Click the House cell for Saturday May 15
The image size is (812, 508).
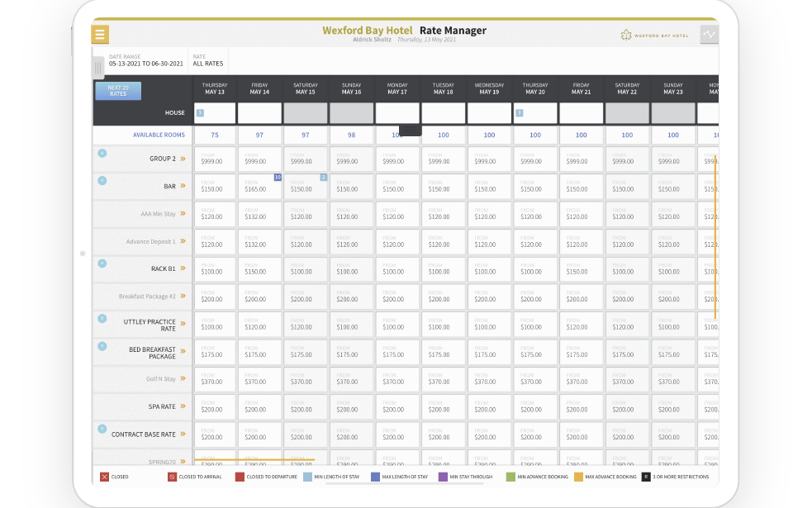[306, 113]
